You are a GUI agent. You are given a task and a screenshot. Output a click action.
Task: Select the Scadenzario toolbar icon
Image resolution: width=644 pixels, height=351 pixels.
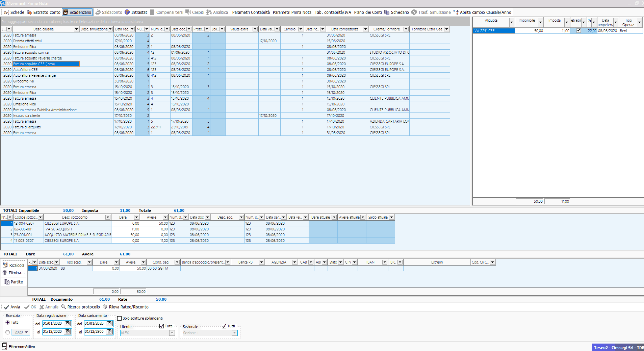(x=66, y=12)
